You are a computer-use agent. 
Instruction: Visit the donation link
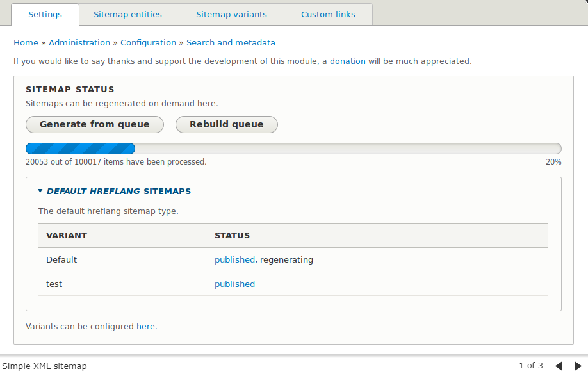pyautogui.click(x=347, y=61)
